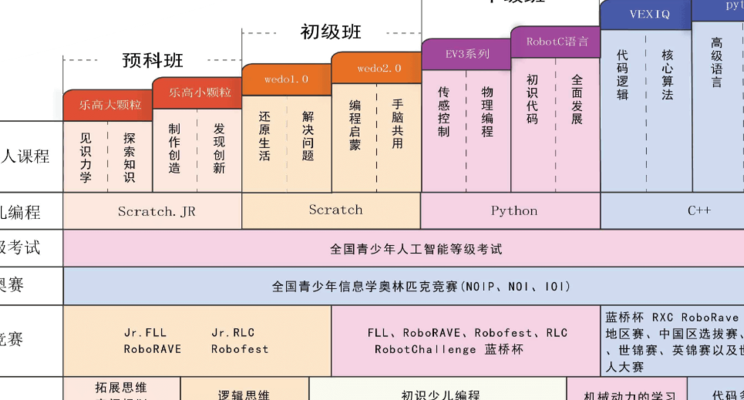Click the 全国青少年人工智能等级考试 bar
Screen dimensions: 744x400
(x=404, y=248)
